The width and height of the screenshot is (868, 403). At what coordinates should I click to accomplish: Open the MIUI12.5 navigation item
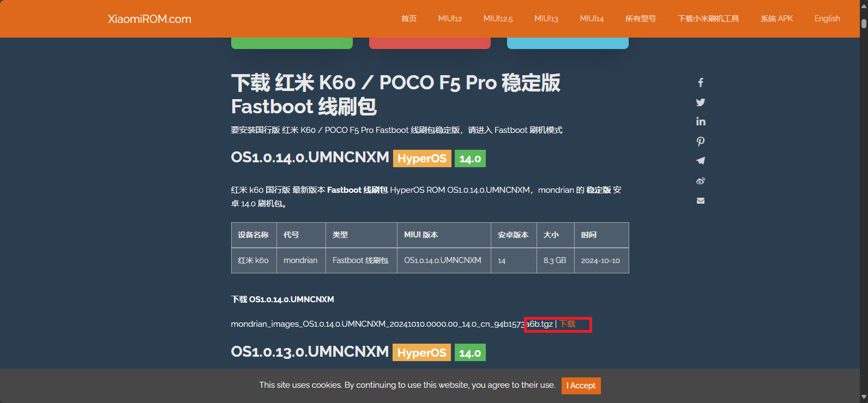click(498, 19)
